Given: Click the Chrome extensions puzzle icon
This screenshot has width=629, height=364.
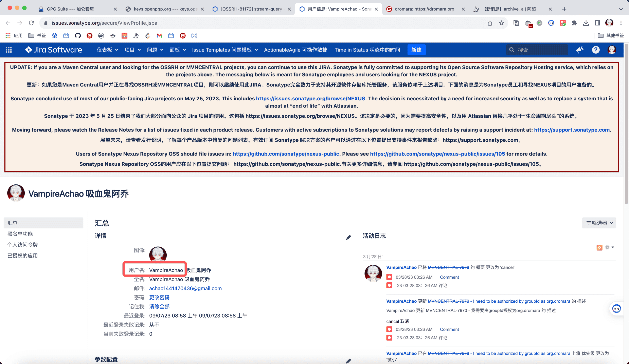Looking at the screenshot, I should (574, 23).
